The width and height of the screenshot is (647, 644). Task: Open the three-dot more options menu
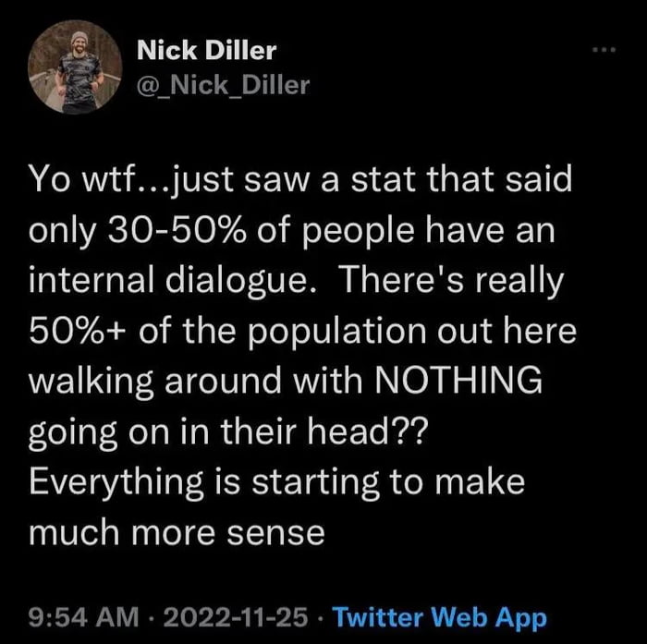pyautogui.click(x=604, y=50)
